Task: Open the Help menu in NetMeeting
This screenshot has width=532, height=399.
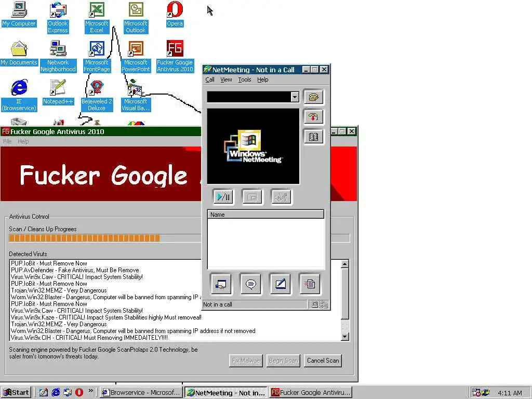Action: (262, 79)
